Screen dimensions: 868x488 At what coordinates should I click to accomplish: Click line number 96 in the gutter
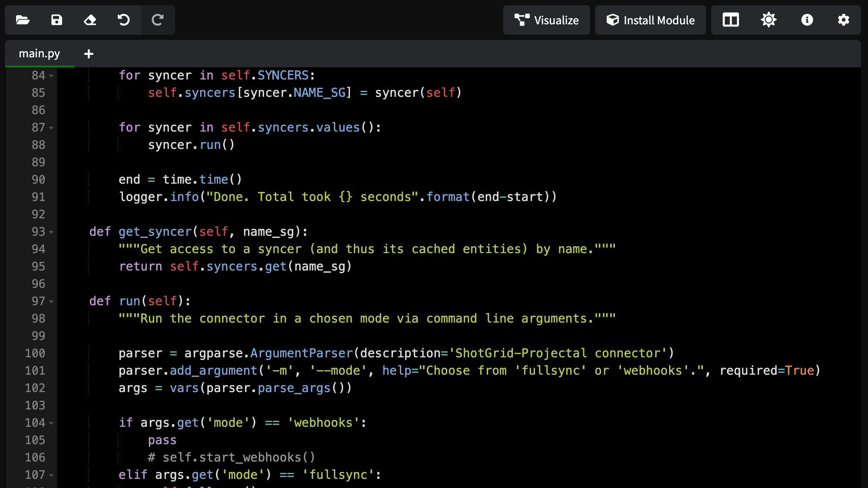38,284
